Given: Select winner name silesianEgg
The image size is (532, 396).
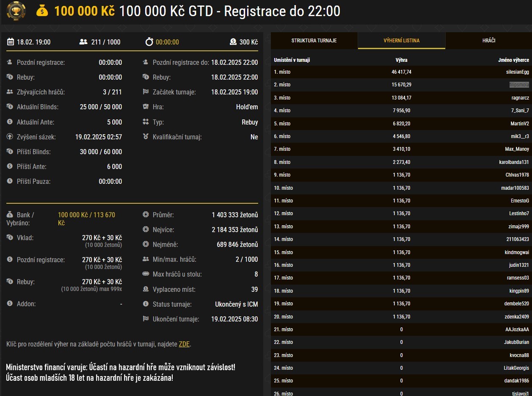Looking at the screenshot, I should (x=517, y=72).
